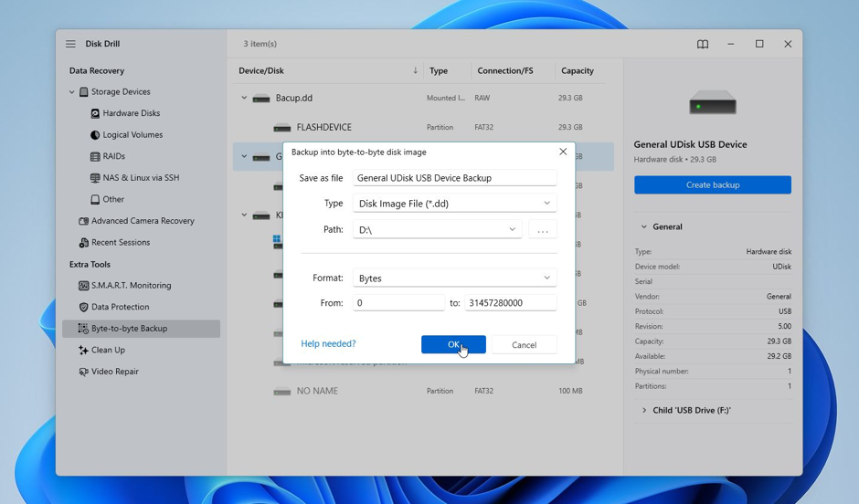Image resolution: width=859 pixels, height=504 pixels.
Task: Open Advanced Camera Recovery
Action: click(x=143, y=221)
